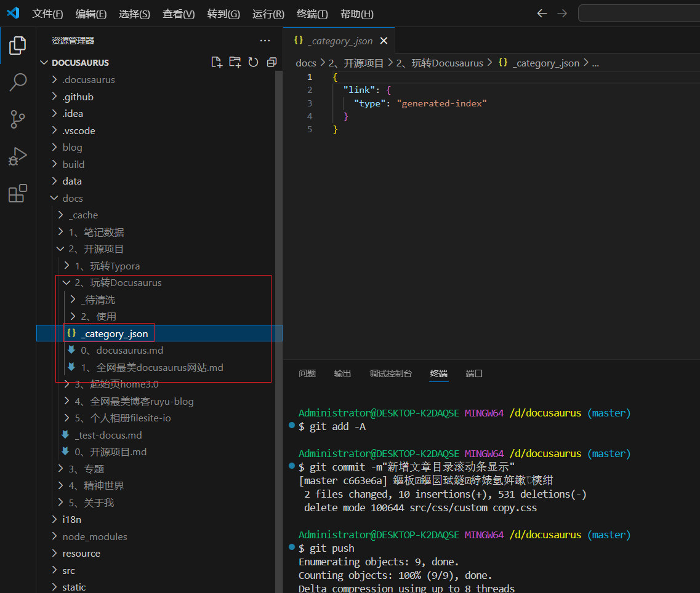The height and width of the screenshot is (593, 700).
Task: Select the 终端 panel tab
Action: point(439,373)
